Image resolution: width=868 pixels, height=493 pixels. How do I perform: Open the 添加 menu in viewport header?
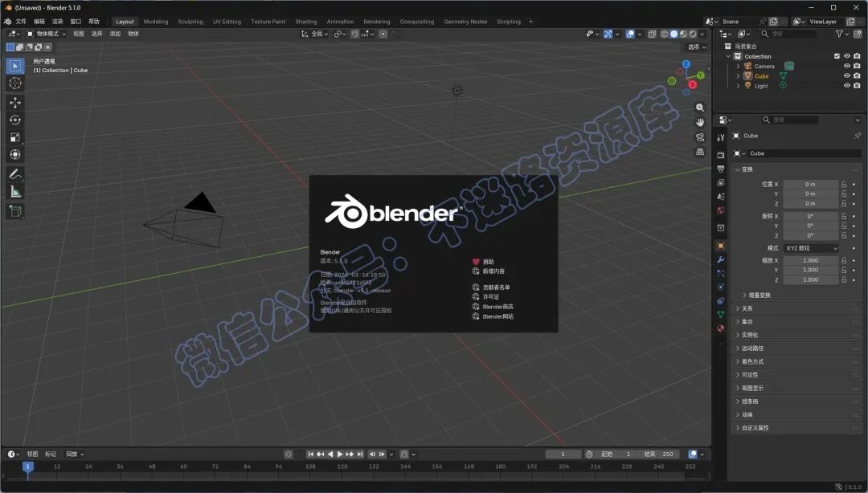pyautogui.click(x=115, y=34)
